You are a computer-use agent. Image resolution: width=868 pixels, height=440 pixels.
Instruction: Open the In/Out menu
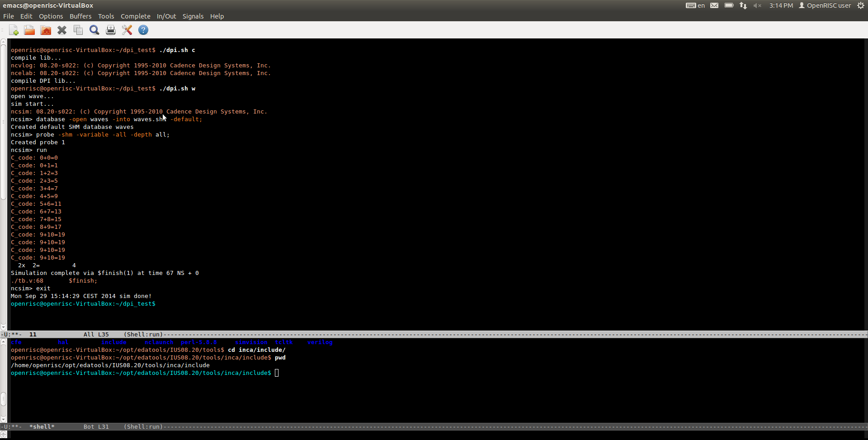pyautogui.click(x=166, y=16)
